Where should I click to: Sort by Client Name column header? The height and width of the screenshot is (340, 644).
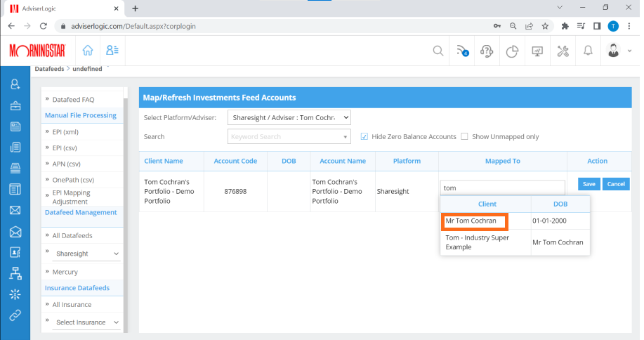coord(164,161)
